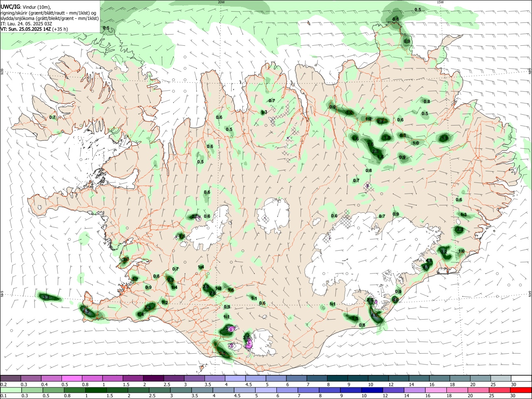
Task: Pick dark purple upper swatch from 2 to 2.5
Action: click(153, 379)
